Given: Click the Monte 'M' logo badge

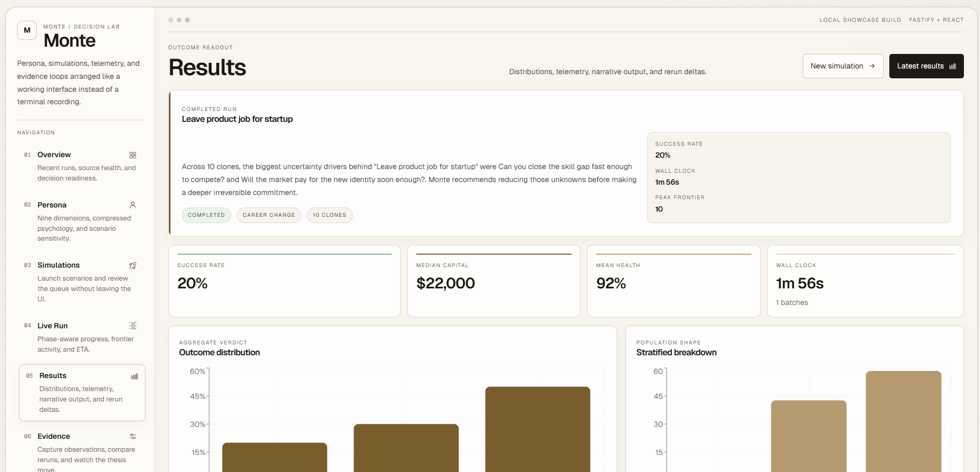Looking at the screenshot, I should pyautogui.click(x=27, y=30).
